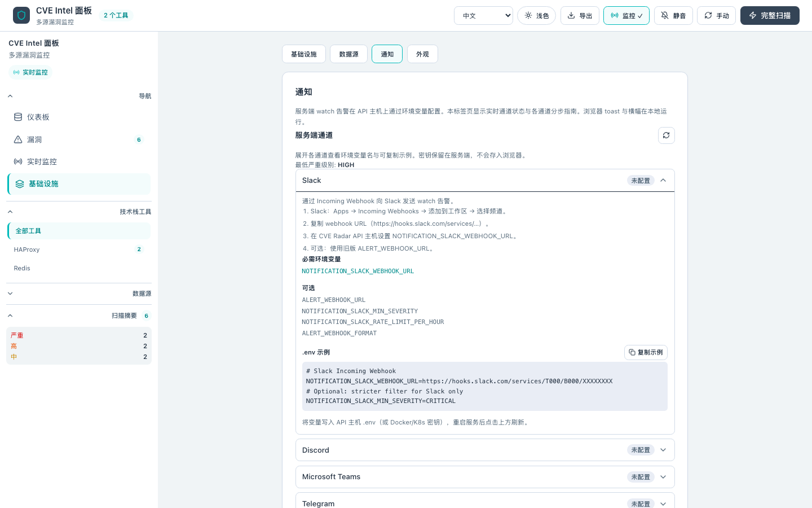Click ALERT_WEBHOOK_URL optional variable
Viewport: 812px width, 508px height.
click(x=334, y=300)
